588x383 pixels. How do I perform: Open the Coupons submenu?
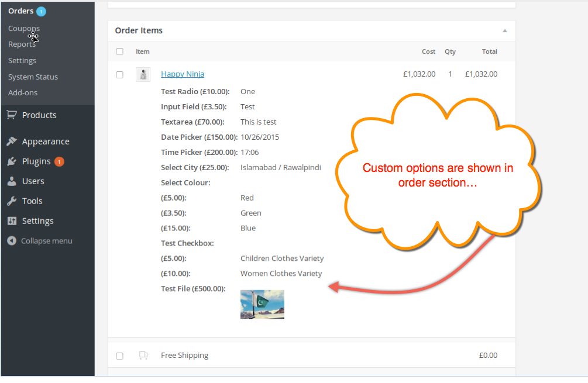pyautogui.click(x=24, y=29)
